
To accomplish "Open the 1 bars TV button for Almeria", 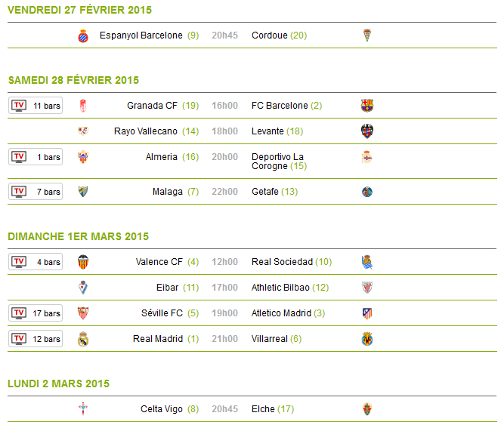I will point(36,157).
